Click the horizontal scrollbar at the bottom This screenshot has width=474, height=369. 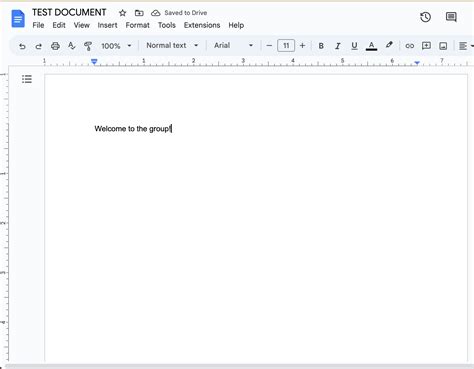pos(239,366)
